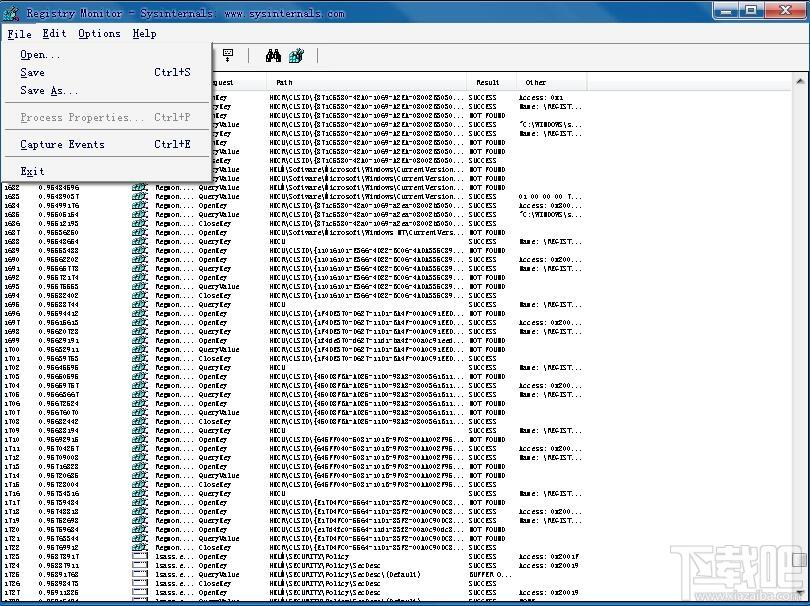Sort entries by clicking the Path column header

[x=285, y=82]
